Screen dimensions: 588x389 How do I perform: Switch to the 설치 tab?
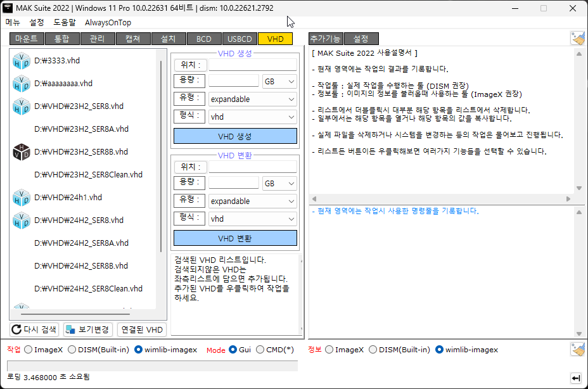click(x=168, y=39)
